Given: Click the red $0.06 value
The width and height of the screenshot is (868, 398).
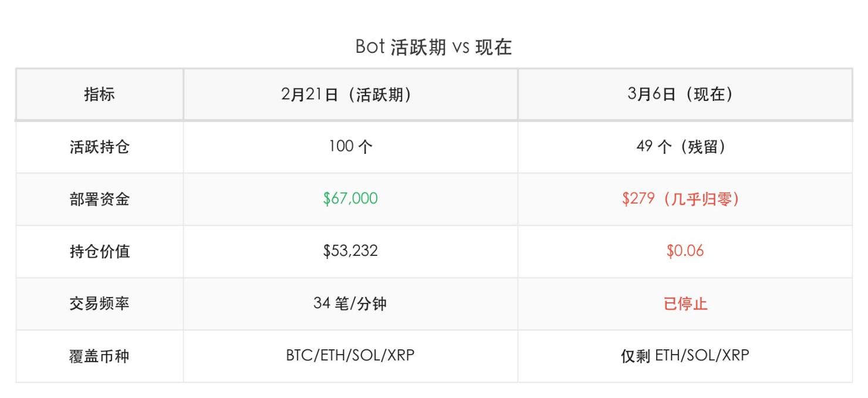Looking at the screenshot, I should [x=684, y=251].
